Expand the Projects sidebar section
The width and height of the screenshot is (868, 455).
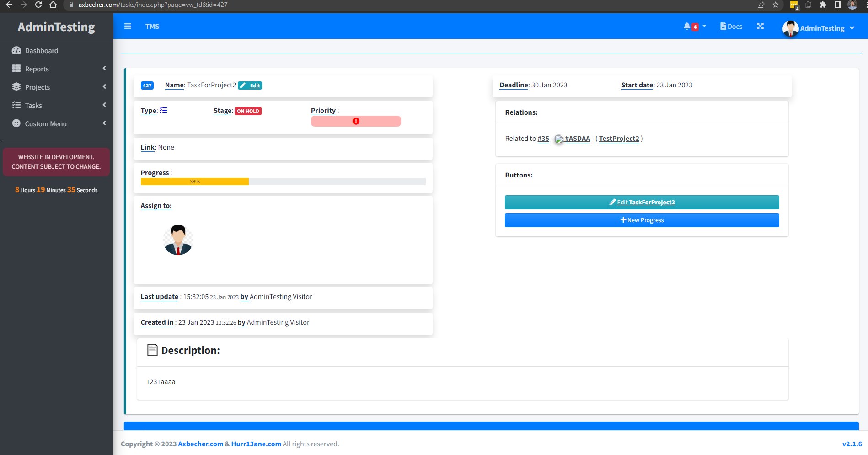(38, 87)
